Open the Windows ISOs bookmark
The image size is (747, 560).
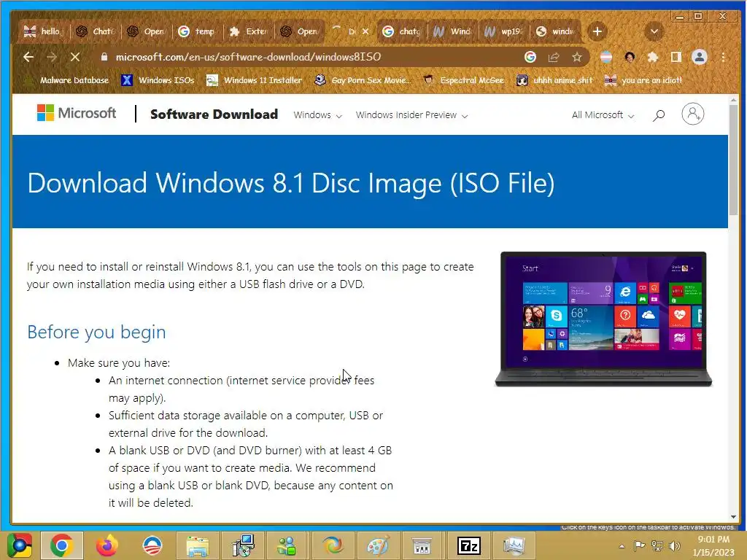158,80
